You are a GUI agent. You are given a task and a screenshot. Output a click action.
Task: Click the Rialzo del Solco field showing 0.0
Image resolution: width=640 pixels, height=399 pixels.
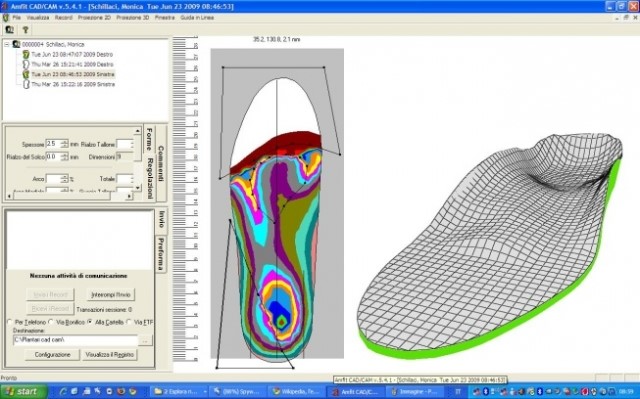point(53,157)
